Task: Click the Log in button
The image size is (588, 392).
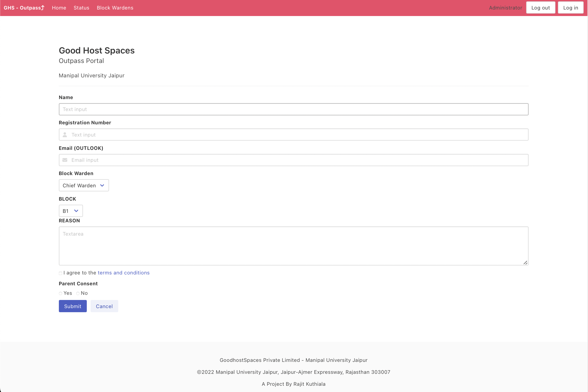Action: 571,7
